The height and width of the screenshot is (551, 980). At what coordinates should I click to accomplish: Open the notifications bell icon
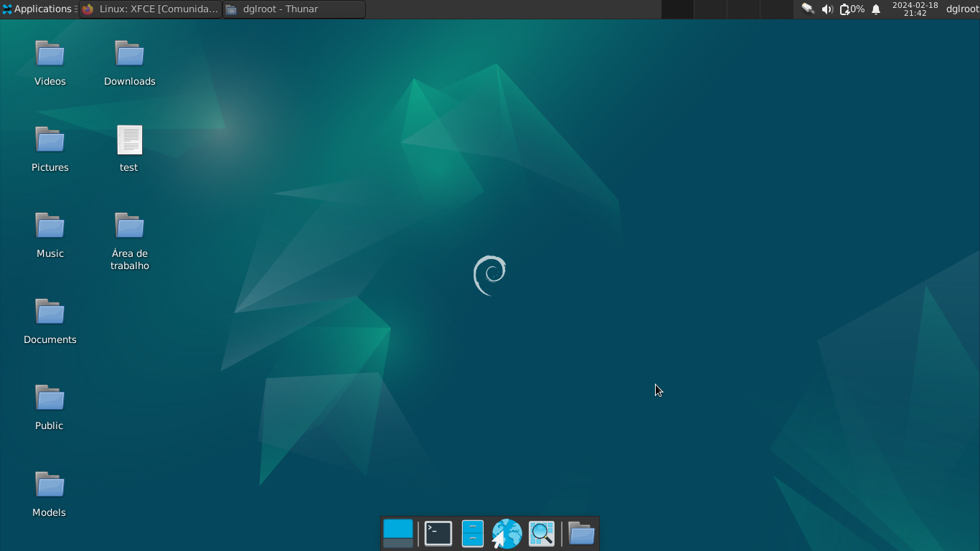pos(876,9)
